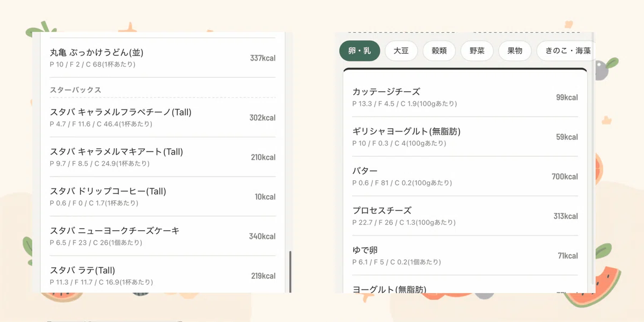The image size is (644, 322).
Task: Click the 10kcal calorie value
Action: (265, 197)
